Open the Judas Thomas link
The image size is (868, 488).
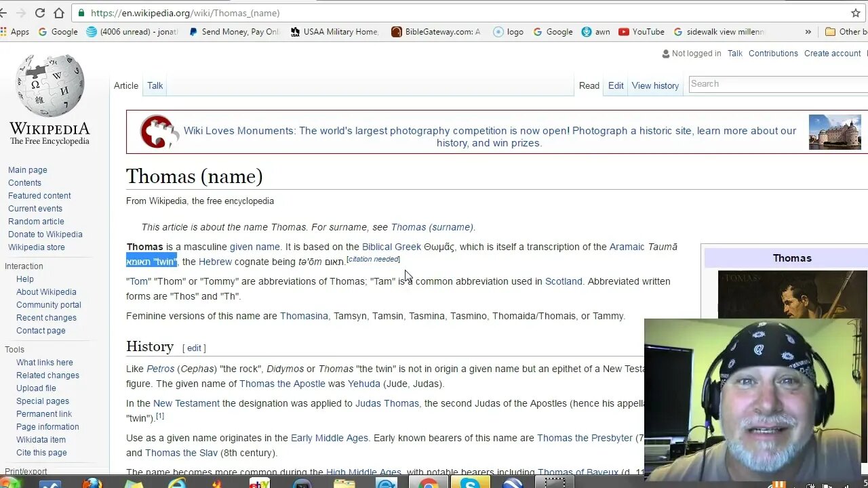(x=387, y=403)
